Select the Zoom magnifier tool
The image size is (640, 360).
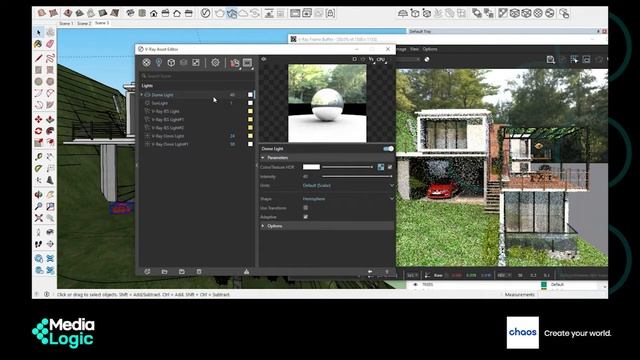pos(38,207)
